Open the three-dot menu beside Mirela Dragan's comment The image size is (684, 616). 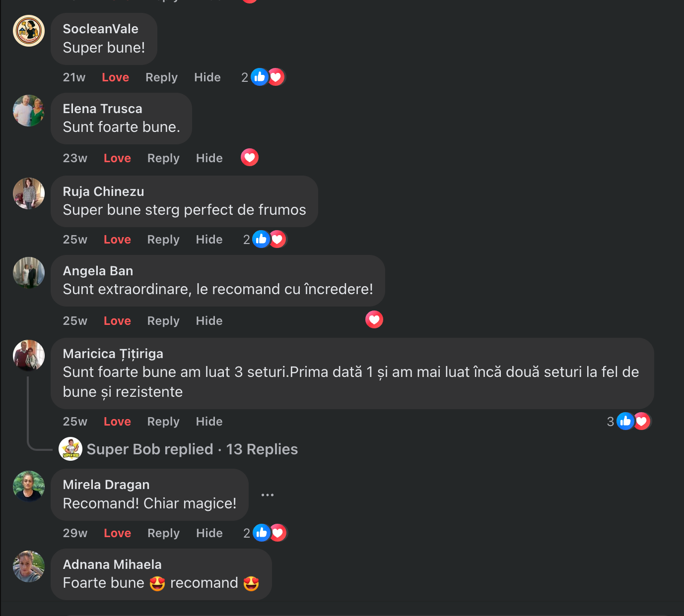(x=268, y=495)
